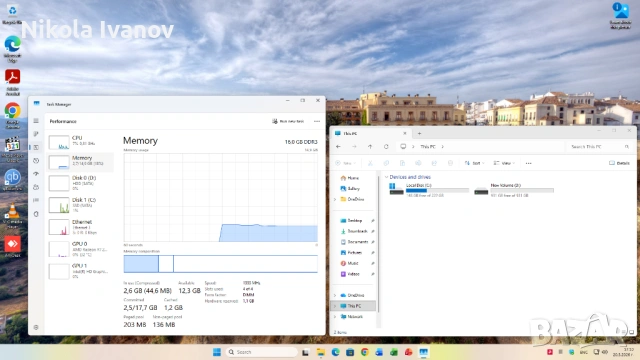Open the Sort dropdown
This screenshot has width=640, height=360.
(474, 163)
